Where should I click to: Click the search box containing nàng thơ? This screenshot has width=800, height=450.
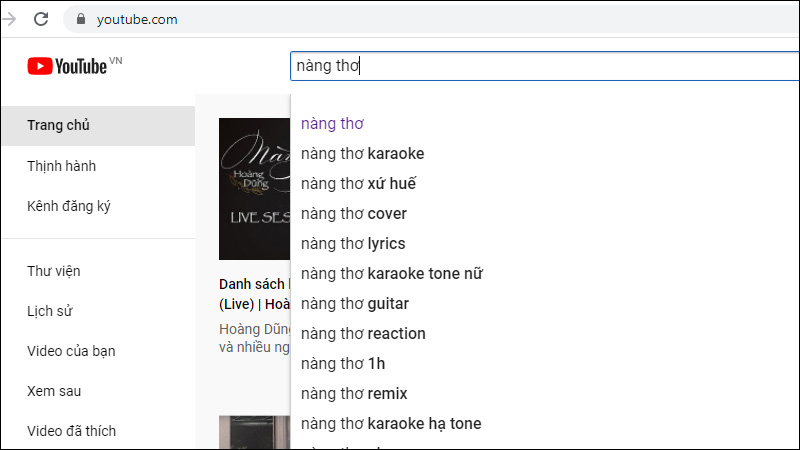[x=544, y=66]
